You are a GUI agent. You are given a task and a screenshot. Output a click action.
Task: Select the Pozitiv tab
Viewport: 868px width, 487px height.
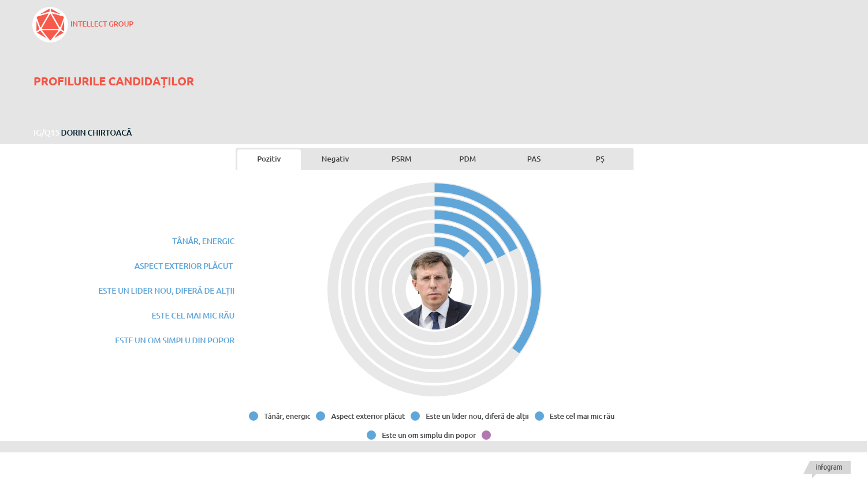click(x=269, y=159)
